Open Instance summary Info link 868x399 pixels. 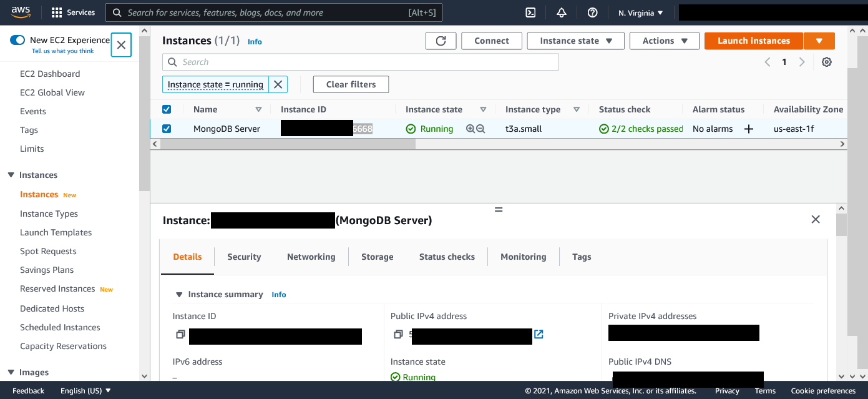tap(279, 295)
